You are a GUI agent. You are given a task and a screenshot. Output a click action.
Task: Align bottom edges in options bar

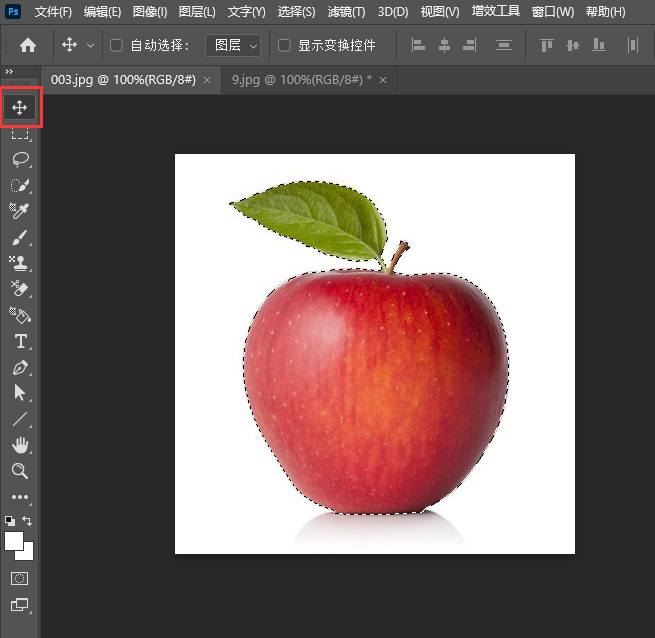(599, 45)
